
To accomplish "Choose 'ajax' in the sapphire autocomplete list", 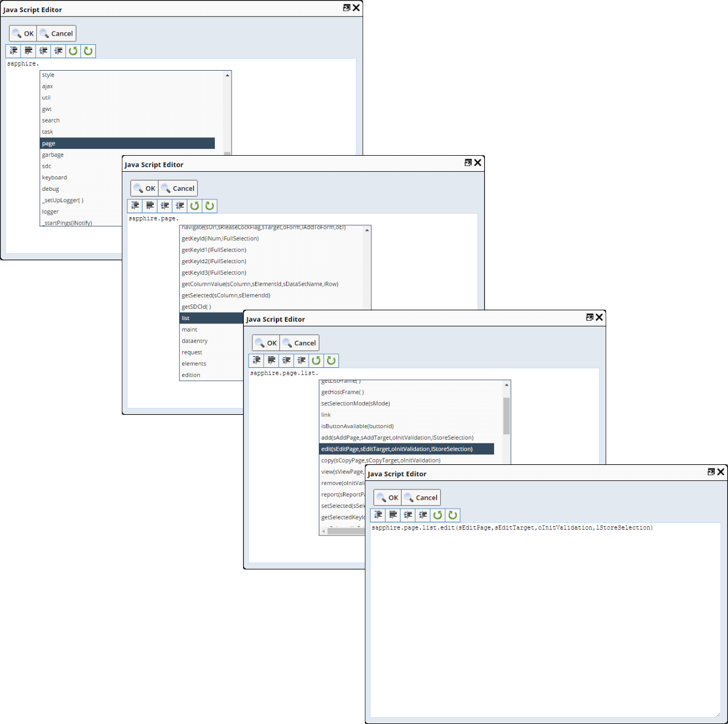I will pyautogui.click(x=48, y=87).
